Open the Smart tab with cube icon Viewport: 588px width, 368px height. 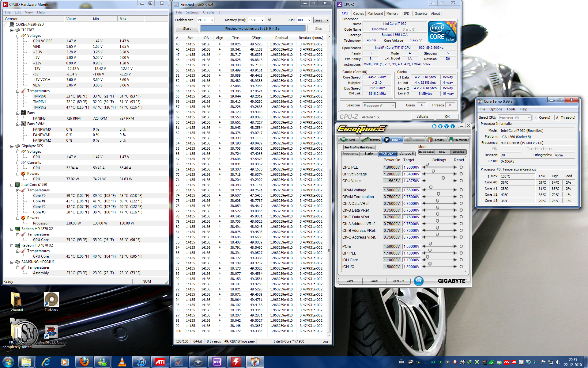[436, 140]
